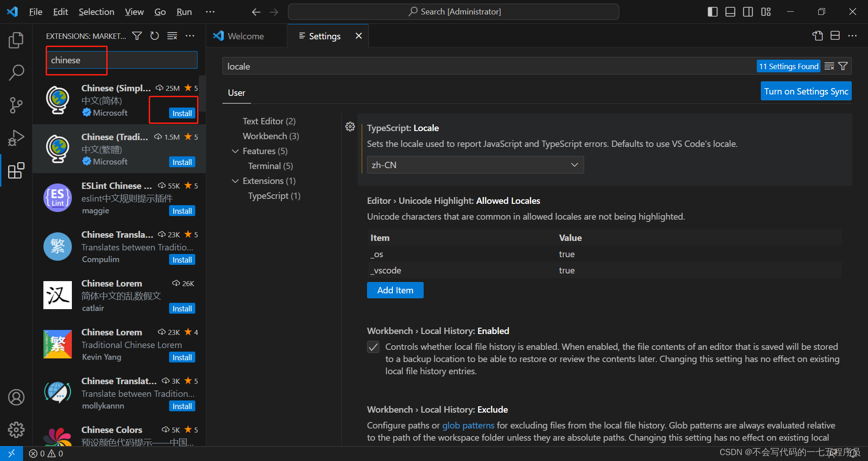Click the extensions list scrollbar
This screenshot has width=868, height=461.
pos(203,94)
